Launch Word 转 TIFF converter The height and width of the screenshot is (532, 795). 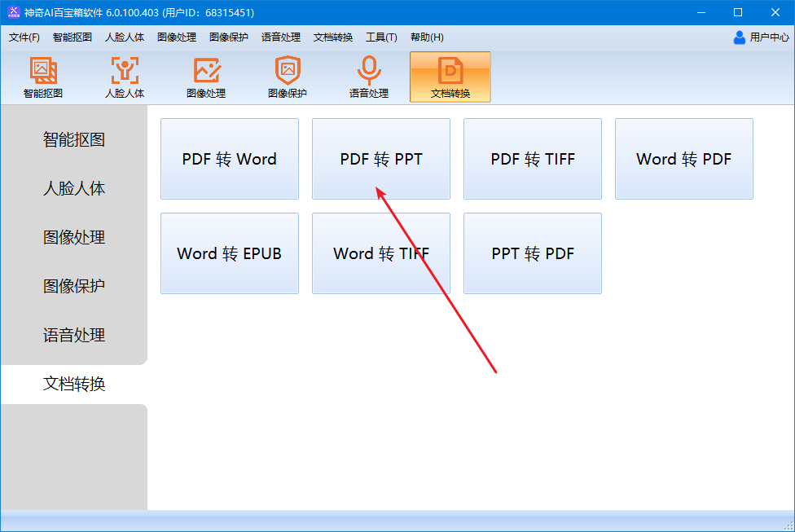click(x=381, y=253)
